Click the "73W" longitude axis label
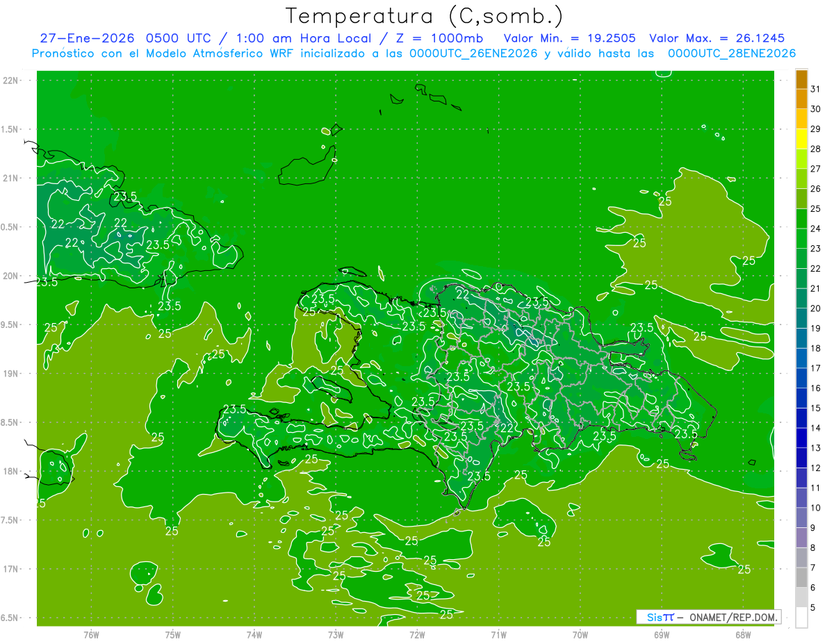Image resolution: width=834 pixels, height=644 pixels. 336,634
